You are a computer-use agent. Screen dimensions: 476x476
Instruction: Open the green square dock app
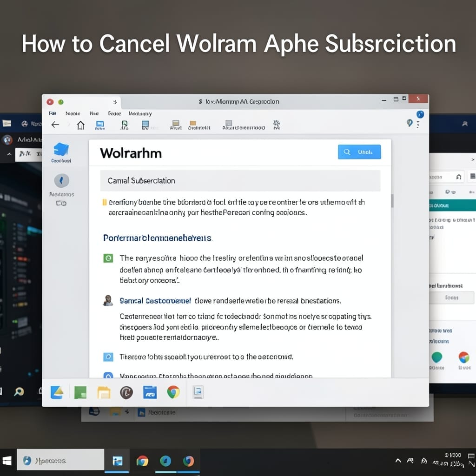80,392
